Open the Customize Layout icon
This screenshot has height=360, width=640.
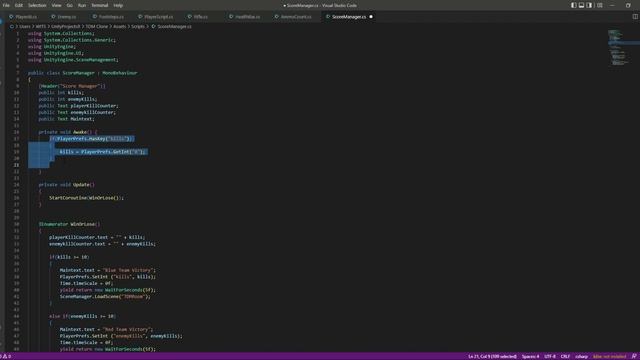[x=600, y=5]
